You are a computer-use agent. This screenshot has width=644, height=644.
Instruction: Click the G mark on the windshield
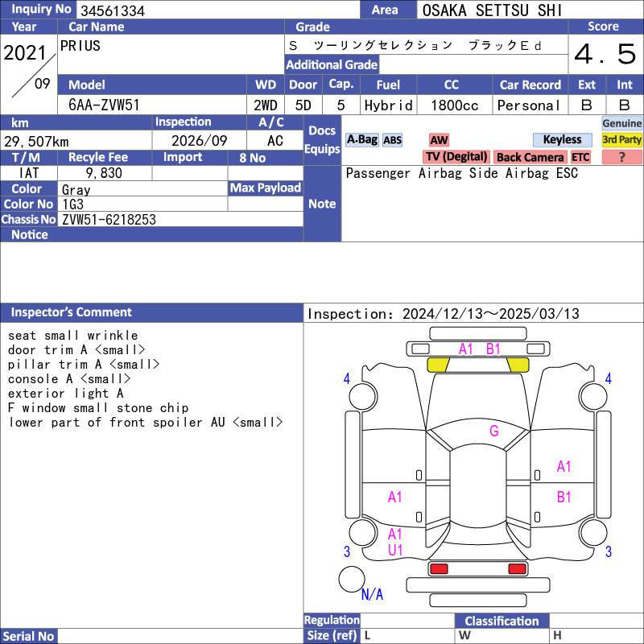pyautogui.click(x=493, y=431)
